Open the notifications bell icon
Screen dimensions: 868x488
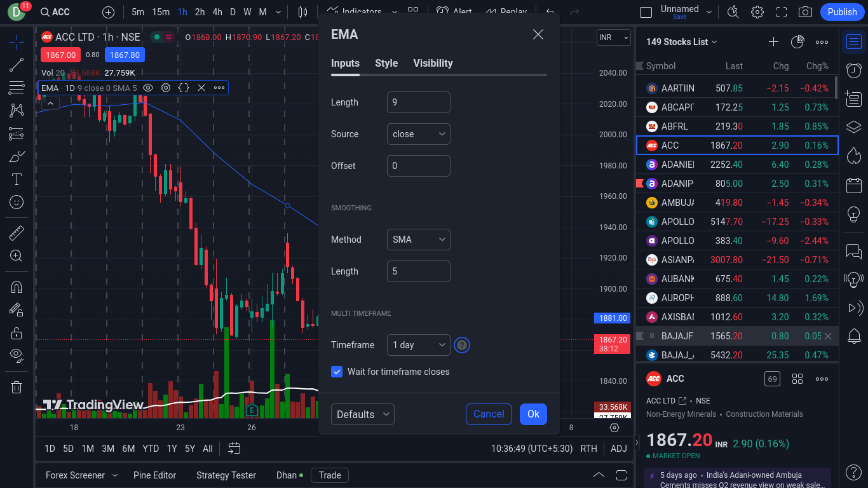click(853, 335)
